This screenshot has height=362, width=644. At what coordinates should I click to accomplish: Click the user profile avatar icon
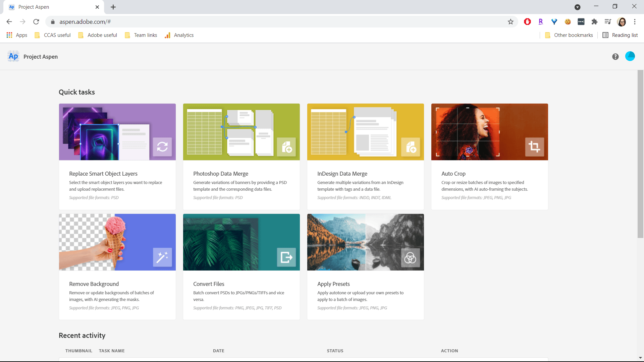(x=630, y=56)
